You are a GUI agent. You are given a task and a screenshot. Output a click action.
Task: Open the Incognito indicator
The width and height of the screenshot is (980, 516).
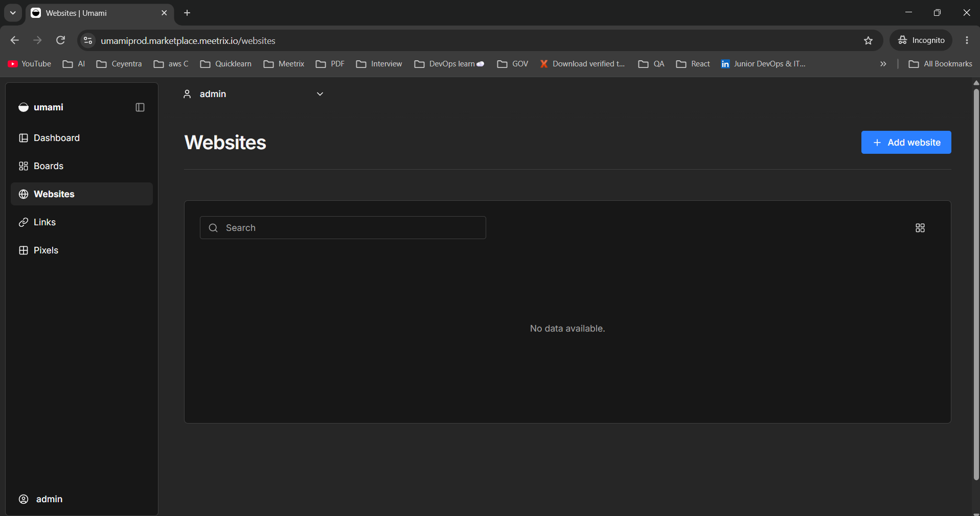point(921,40)
